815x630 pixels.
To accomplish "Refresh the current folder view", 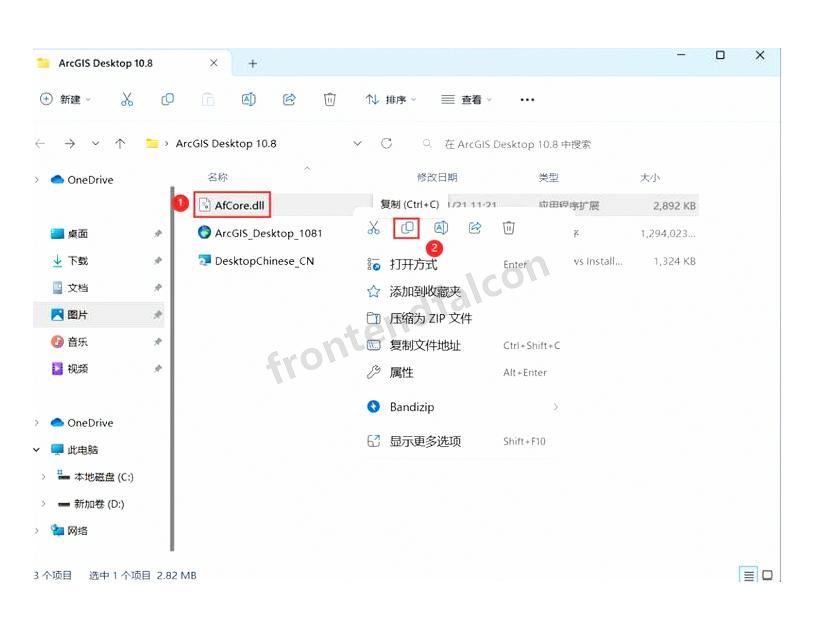I will point(386,143).
